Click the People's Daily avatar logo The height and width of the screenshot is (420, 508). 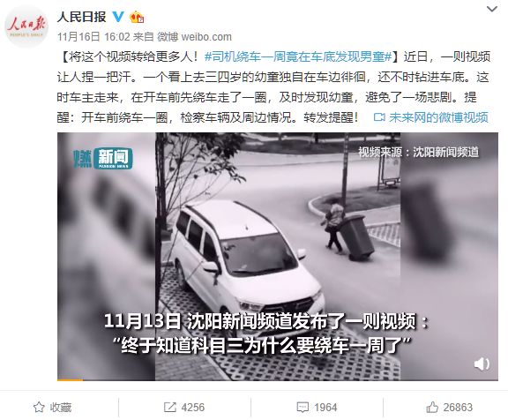click(x=26, y=26)
